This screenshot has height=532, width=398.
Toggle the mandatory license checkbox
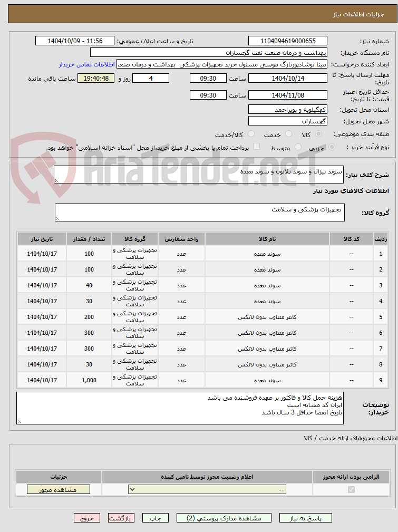pyautogui.click(x=351, y=490)
